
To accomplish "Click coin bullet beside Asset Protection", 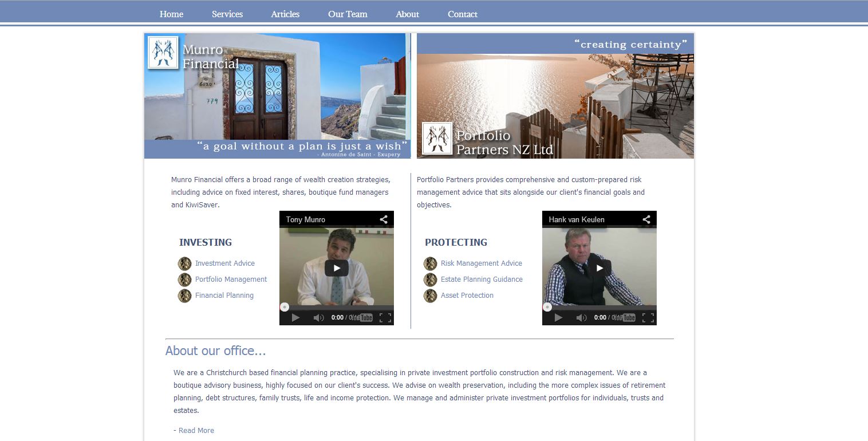I will tap(430, 296).
